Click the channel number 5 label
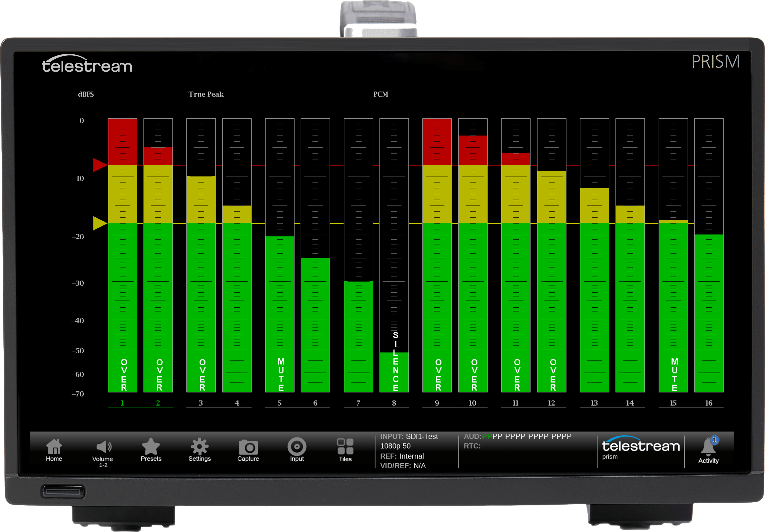Screen dimensions: 765x532 coord(280,403)
